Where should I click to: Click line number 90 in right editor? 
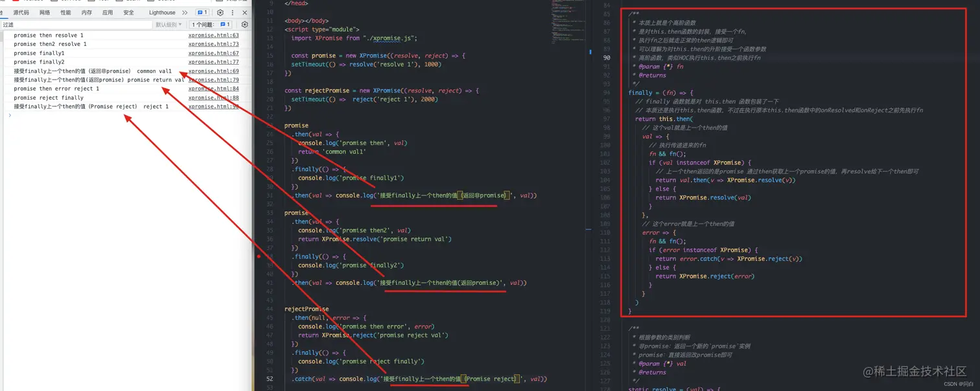[x=607, y=58]
